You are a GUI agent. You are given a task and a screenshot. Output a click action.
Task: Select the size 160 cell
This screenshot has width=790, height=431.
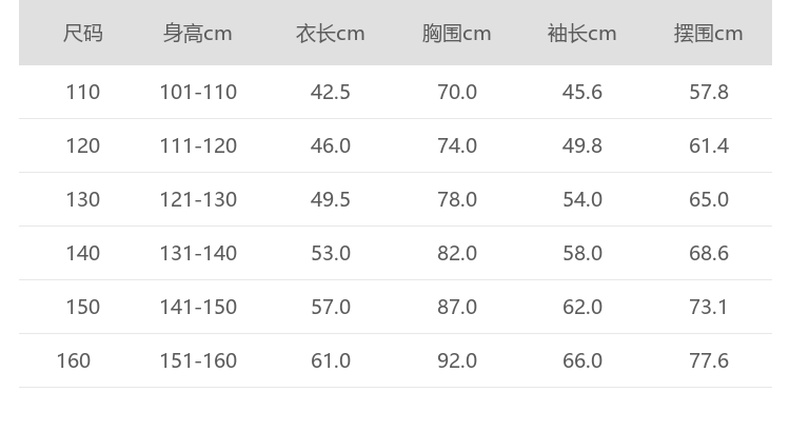click(73, 360)
